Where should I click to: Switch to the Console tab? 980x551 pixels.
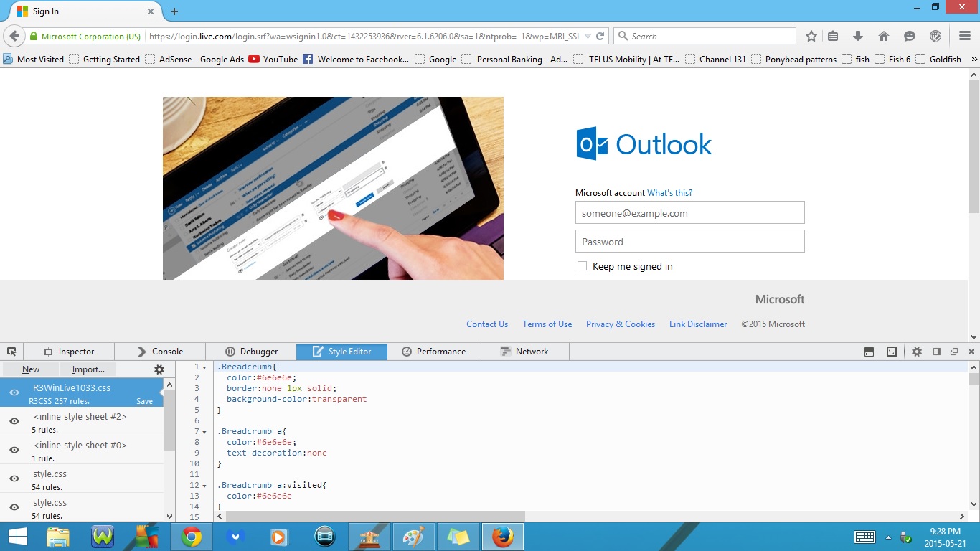(160, 352)
